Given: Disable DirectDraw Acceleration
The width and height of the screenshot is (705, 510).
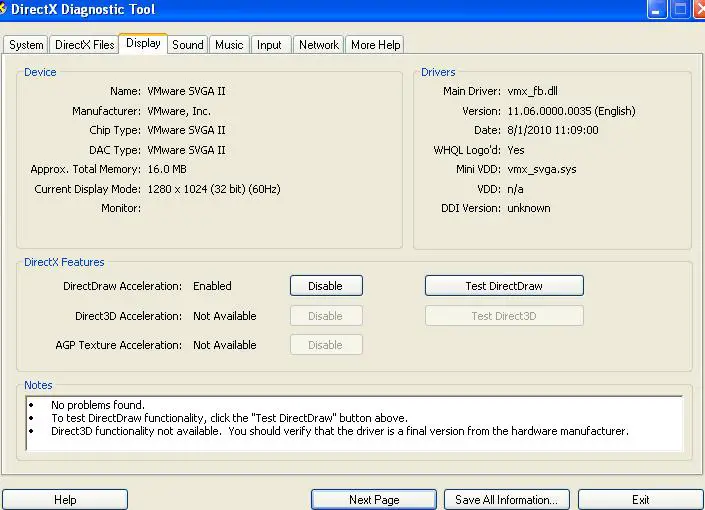Looking at the screenshot, I should click(326, 286).
